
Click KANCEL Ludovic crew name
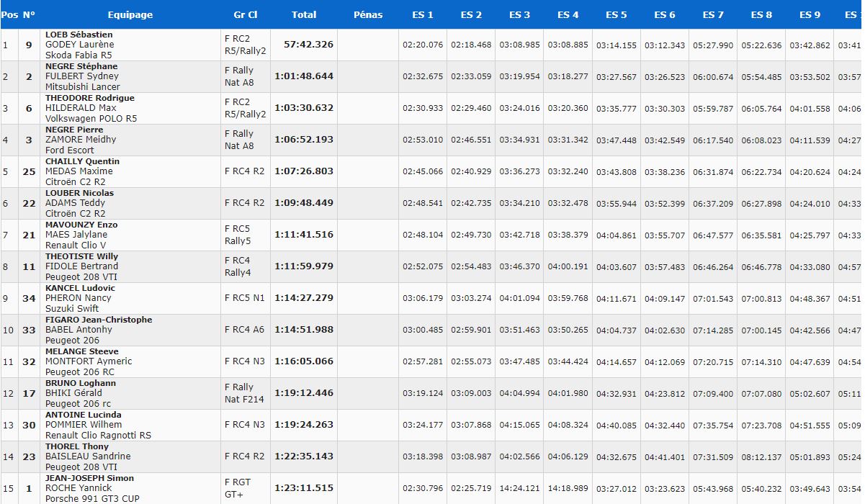[x=80, y=288]
